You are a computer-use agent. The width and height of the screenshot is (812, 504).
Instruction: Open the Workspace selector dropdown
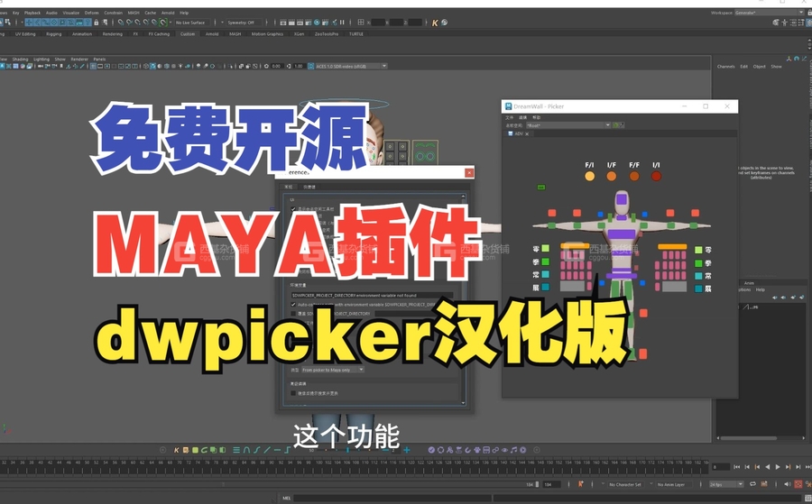769,13
